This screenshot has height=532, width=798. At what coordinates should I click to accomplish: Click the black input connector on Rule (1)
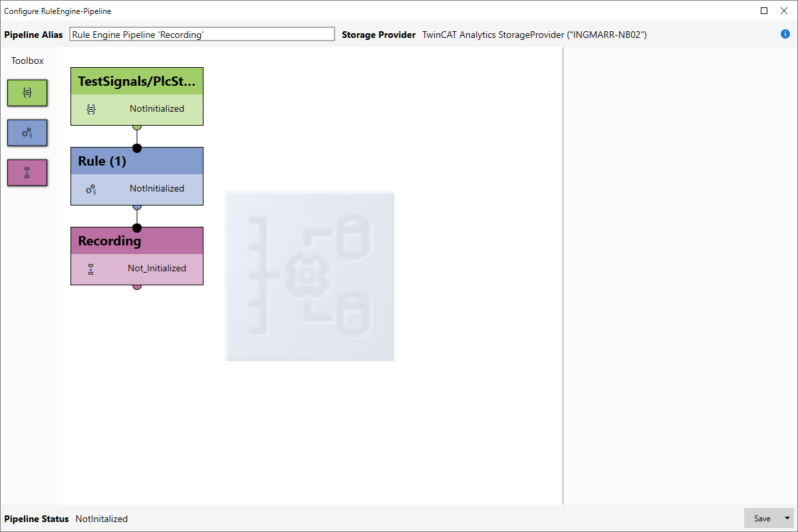(x=137, y=148)
